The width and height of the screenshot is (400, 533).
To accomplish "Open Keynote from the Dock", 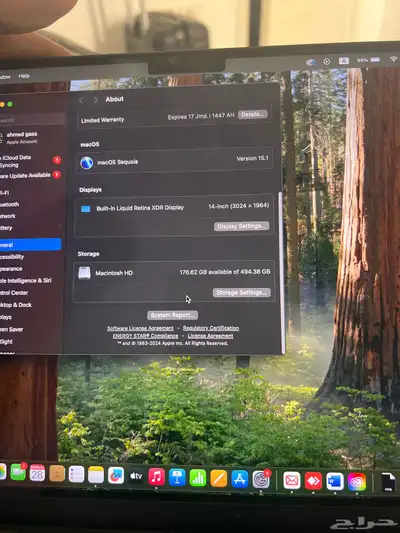I will pos(177,478).
